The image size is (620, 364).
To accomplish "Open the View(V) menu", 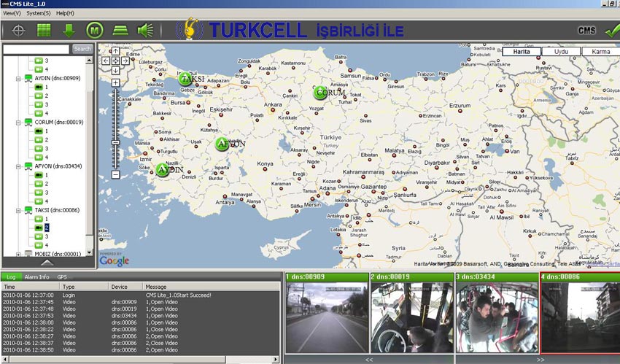I will (12, 13).
